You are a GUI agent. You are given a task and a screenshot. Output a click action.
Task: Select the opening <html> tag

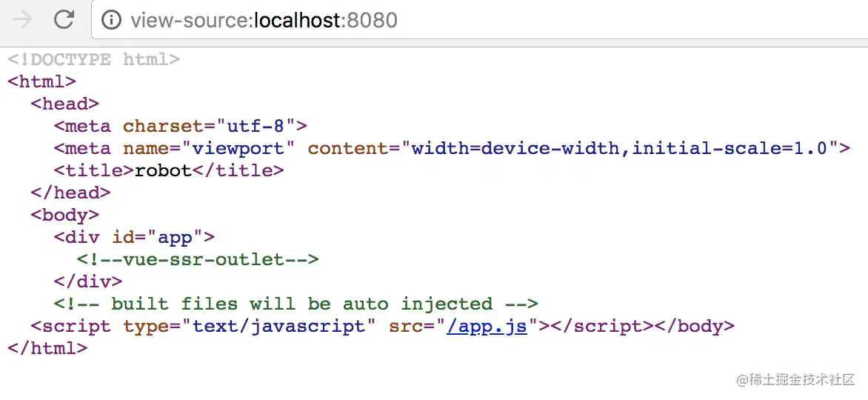coord(41,81)
